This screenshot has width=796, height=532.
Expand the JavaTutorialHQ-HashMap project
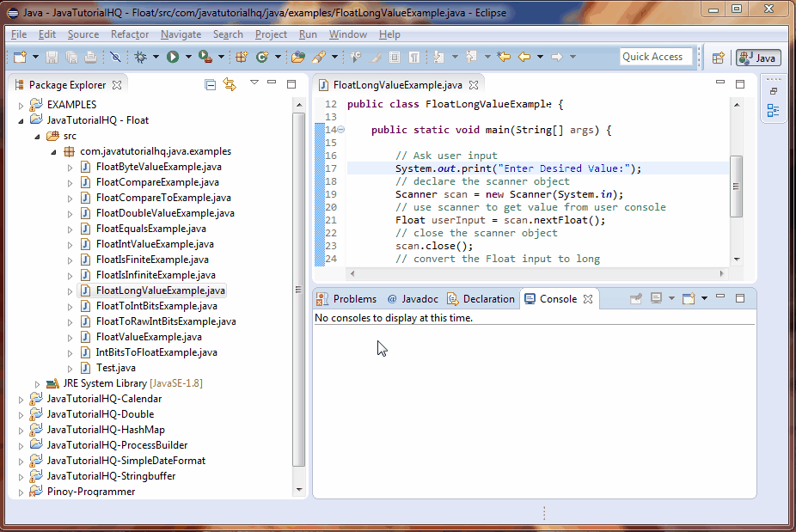pos(21,431)
